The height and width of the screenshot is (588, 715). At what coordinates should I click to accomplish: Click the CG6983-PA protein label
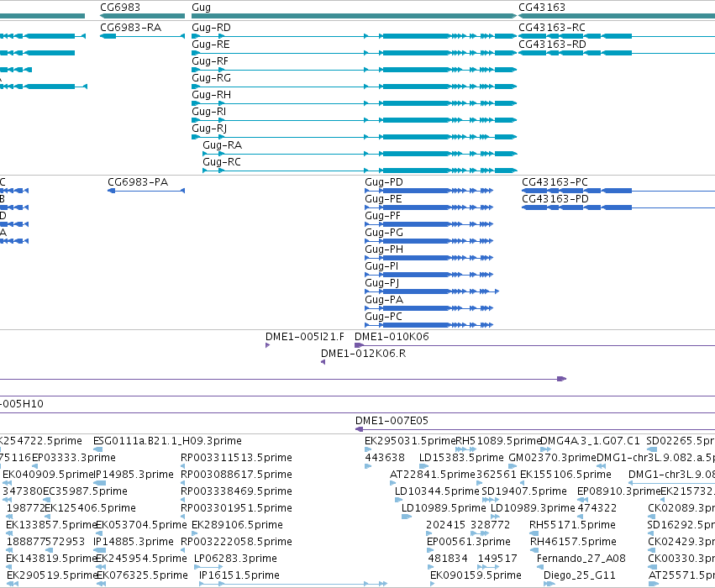[x=138, y=182]
